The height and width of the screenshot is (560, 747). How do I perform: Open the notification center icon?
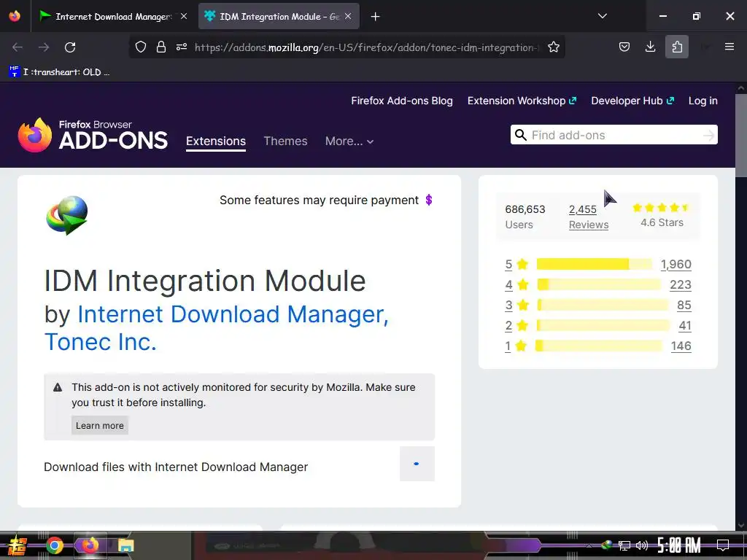coord(723,545)
